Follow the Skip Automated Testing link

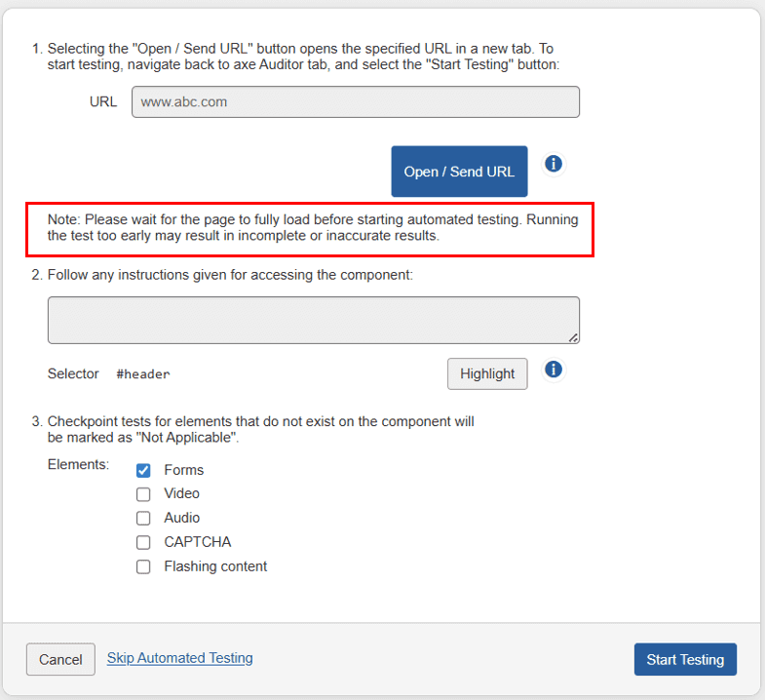tap(179, 658)
